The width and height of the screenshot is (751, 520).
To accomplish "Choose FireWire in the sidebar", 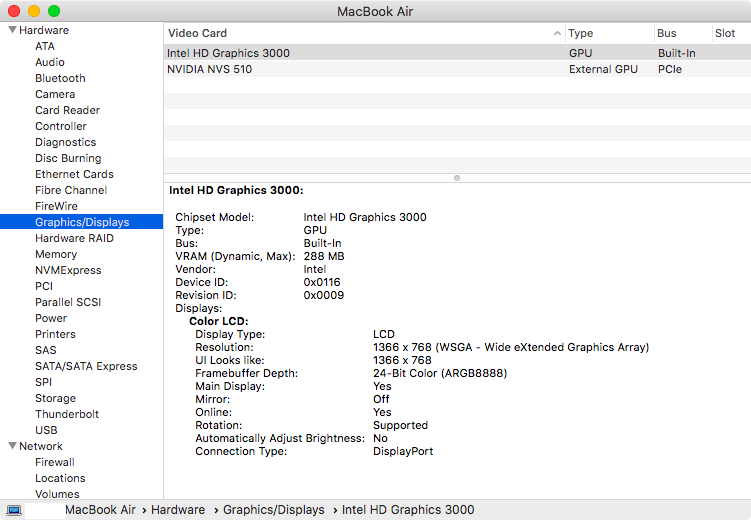I will (x=56, y=206).
